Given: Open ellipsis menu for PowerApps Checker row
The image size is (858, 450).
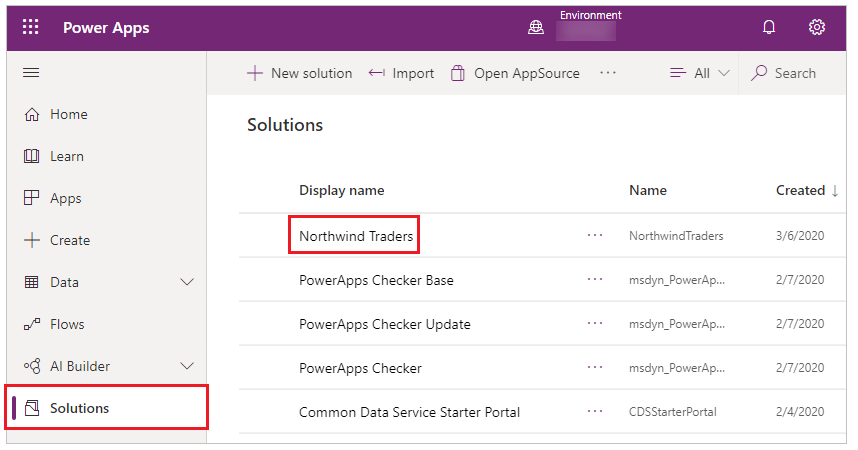Looking at the screenshot, I should 595,367.
